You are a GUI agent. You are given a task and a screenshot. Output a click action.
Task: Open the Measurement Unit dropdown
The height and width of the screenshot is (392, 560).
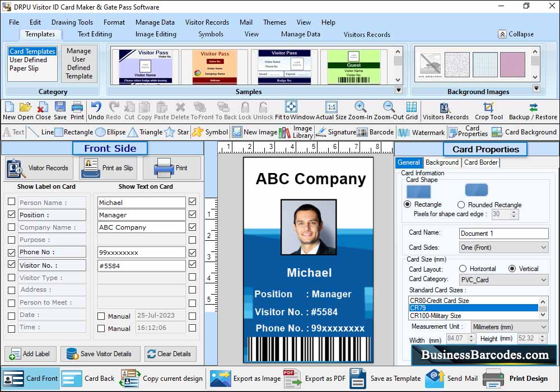coord(510,326)
